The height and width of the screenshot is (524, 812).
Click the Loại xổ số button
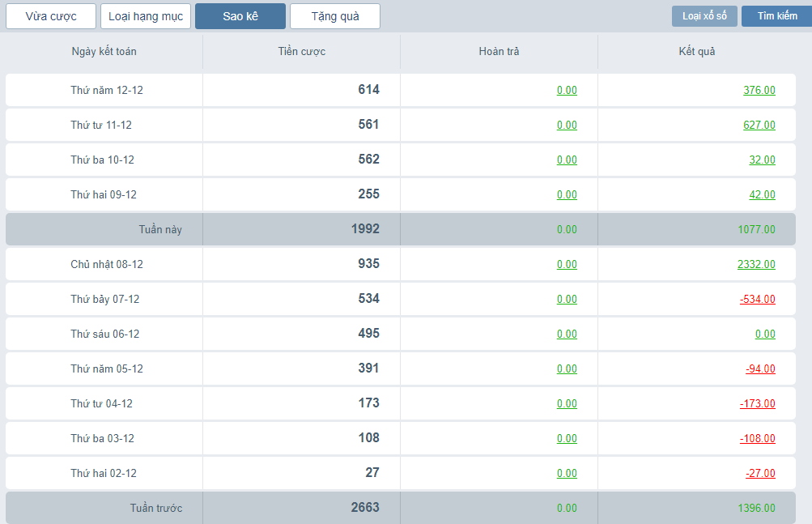click(704, 16)
